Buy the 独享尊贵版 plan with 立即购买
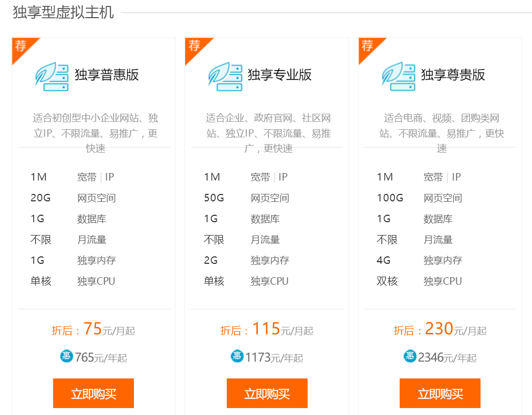This screenshot has height=415, width=532. [440, 393]
